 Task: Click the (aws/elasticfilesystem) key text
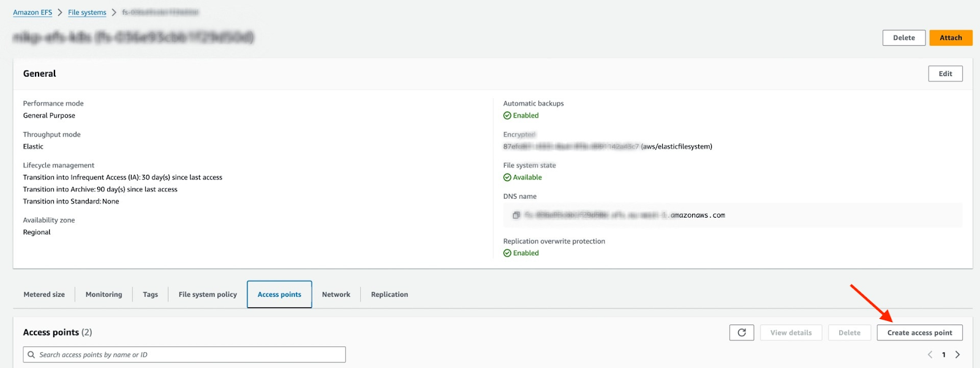677,147
